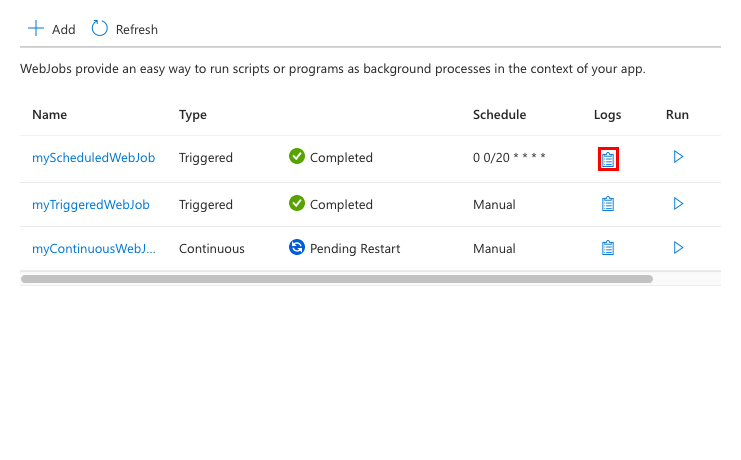Click the blue Pending Restart status icon
Viewport: 741px width, 460px height.
click(297, 247)
